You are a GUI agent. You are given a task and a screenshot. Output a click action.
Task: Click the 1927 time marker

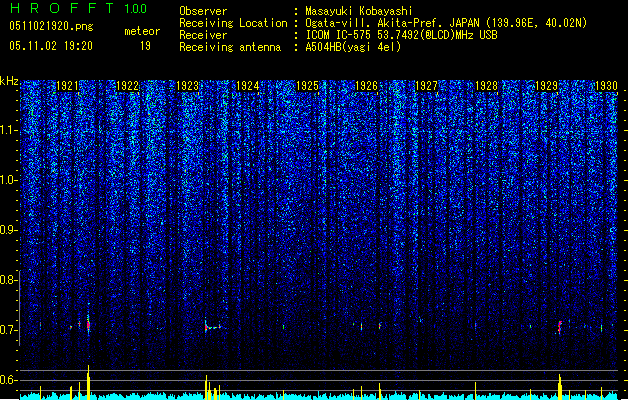click(x=426, y=86)
